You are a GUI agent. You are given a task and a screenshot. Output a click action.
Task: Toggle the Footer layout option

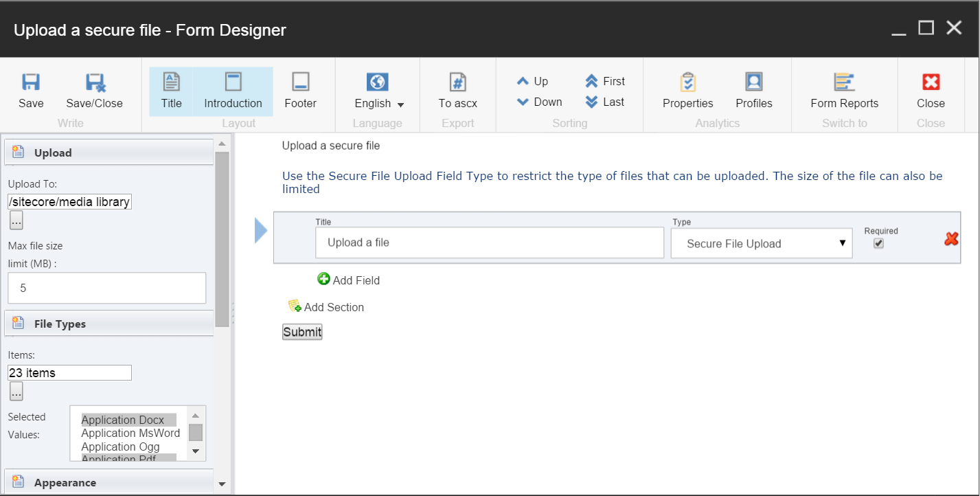coord(300,91)
